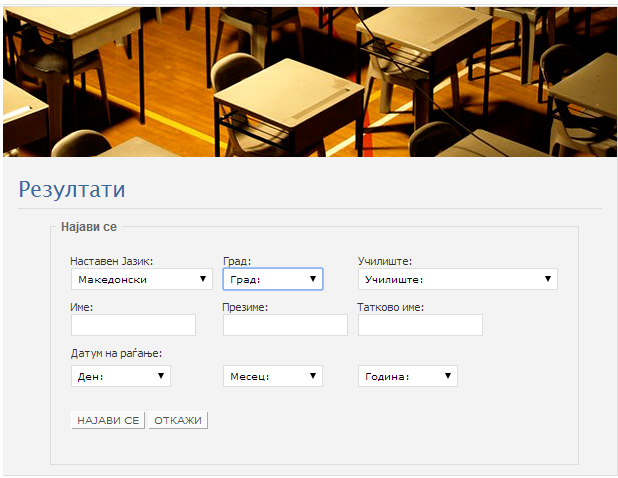Click the Наставен Јазик label text
This screenshot has width=618, height=478.
111,262
